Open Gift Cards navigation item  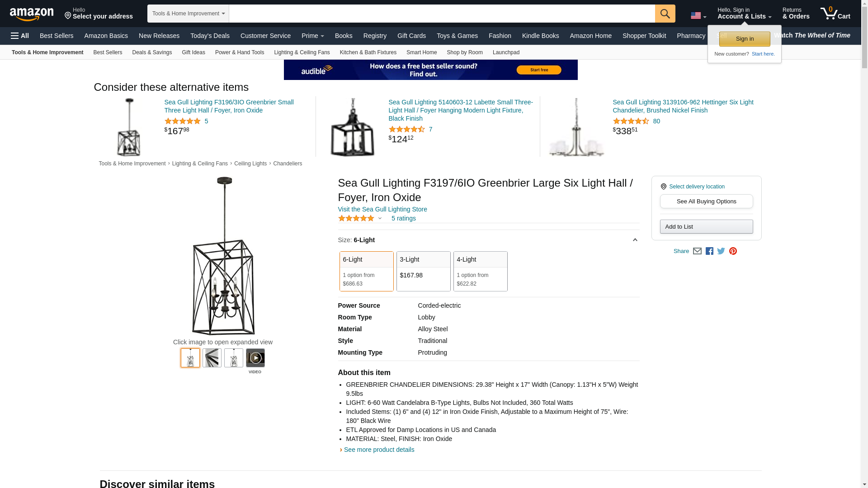coord(411,36)
